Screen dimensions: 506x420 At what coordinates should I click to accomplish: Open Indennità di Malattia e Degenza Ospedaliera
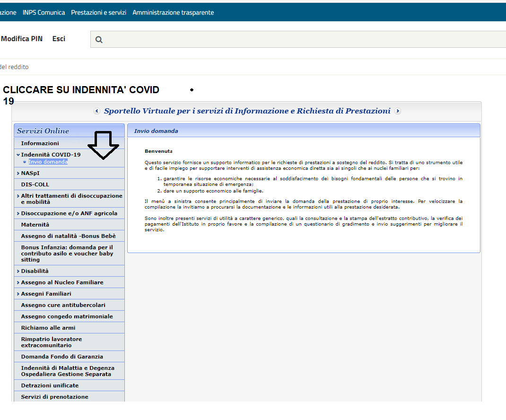click(x=68, y=371)
